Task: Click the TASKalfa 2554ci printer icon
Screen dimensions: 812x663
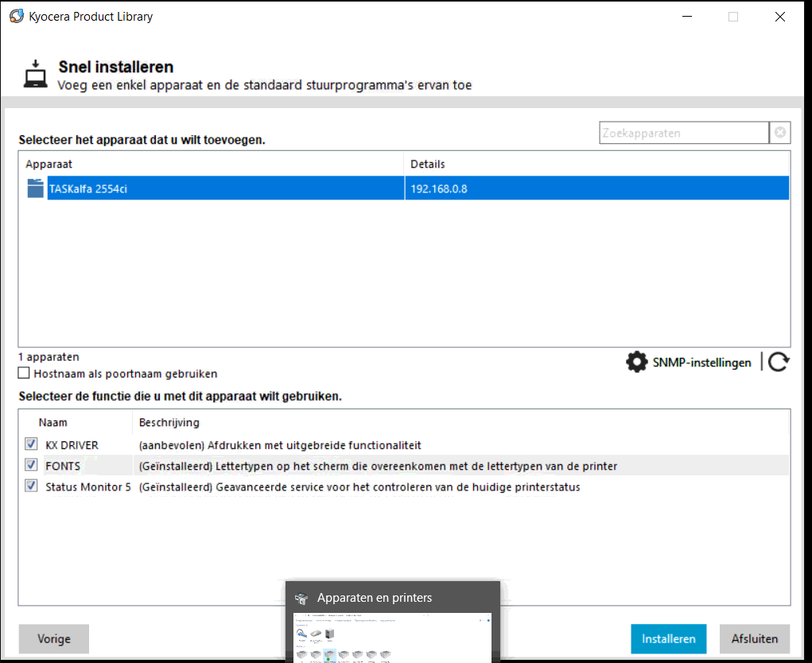Action: click(35, 188)
